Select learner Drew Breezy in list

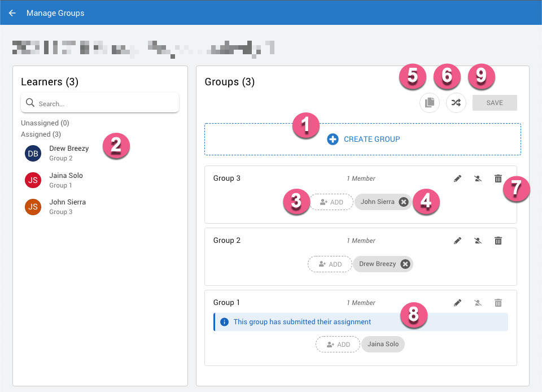point(68,153)
